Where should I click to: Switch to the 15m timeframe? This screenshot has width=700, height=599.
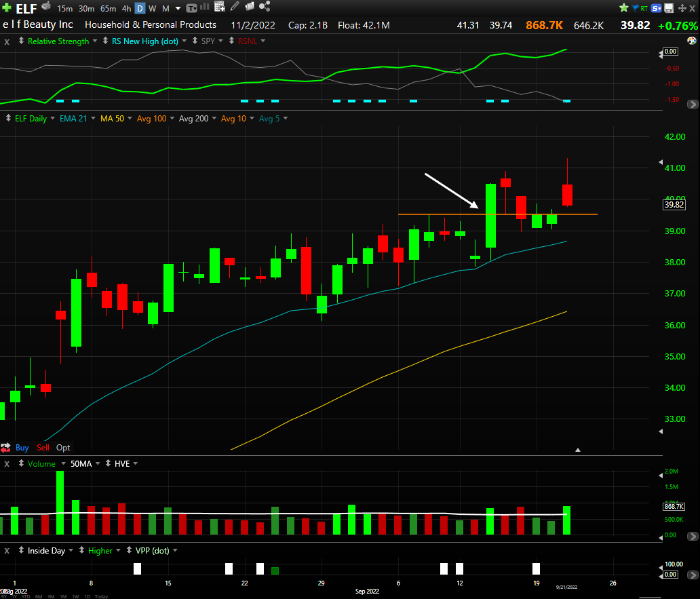point(64,9)
